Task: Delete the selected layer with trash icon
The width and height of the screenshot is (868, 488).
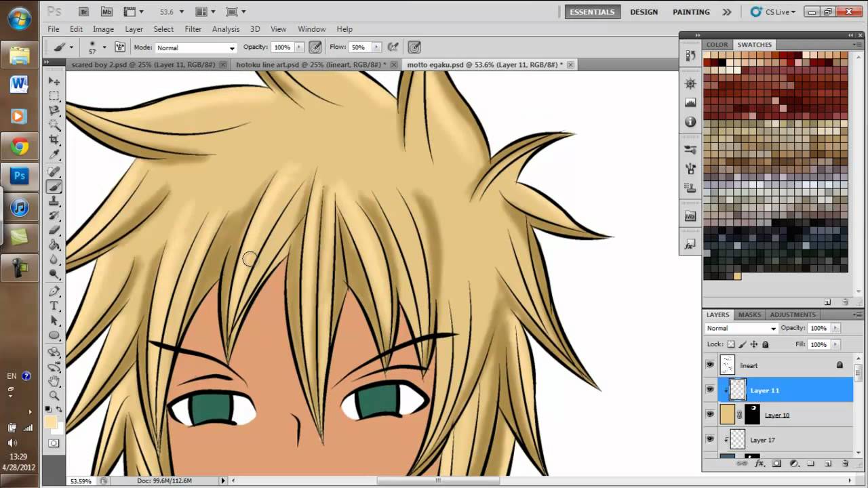Action: [845, 464]
